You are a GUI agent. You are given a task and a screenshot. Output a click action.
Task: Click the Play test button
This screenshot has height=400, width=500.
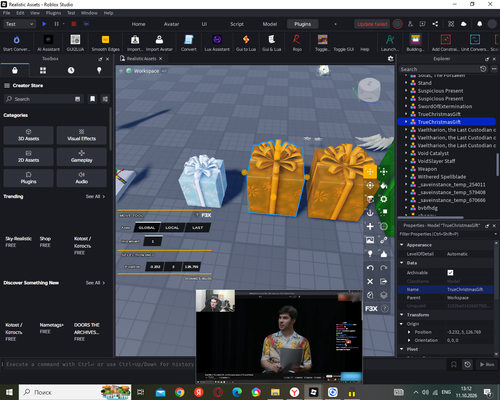point(44,24)
